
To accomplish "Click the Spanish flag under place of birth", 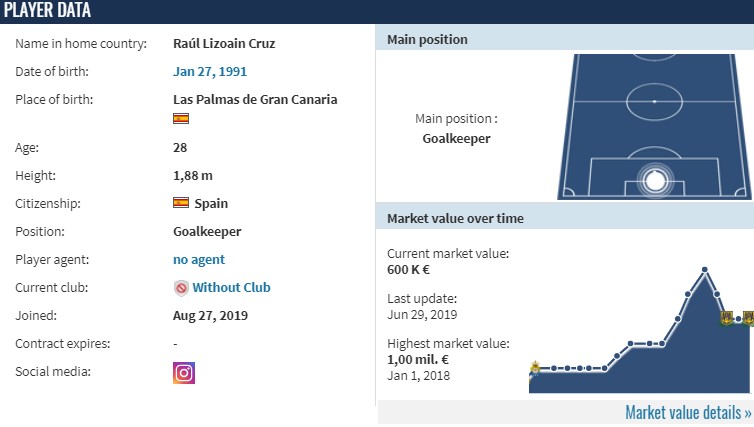I will click(181, 118).
